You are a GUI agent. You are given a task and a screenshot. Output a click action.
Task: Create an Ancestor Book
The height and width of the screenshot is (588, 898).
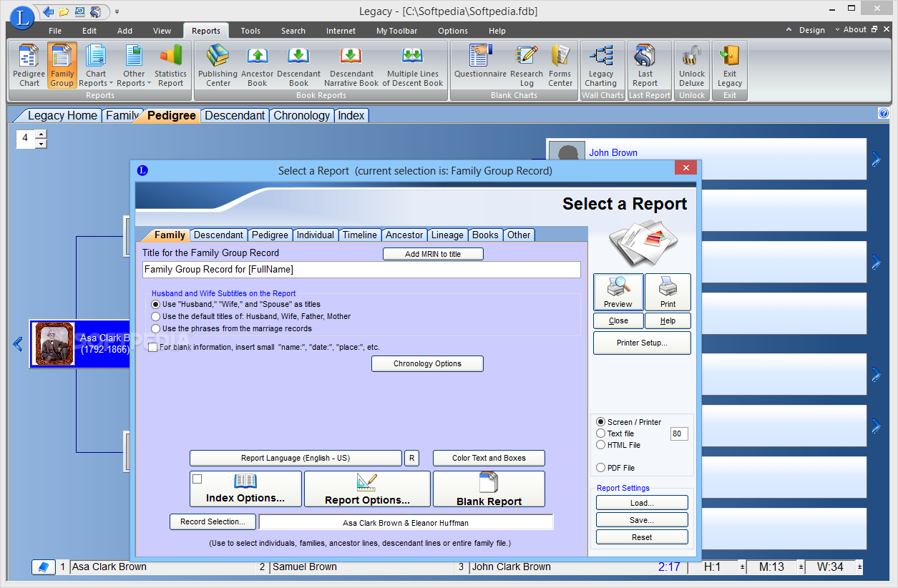coord(258,65)
